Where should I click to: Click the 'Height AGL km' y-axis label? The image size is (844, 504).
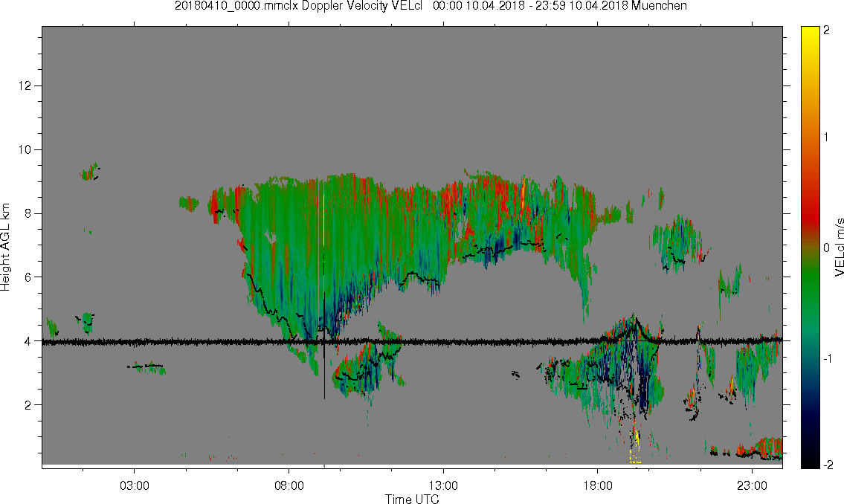(x=5, y=247)
